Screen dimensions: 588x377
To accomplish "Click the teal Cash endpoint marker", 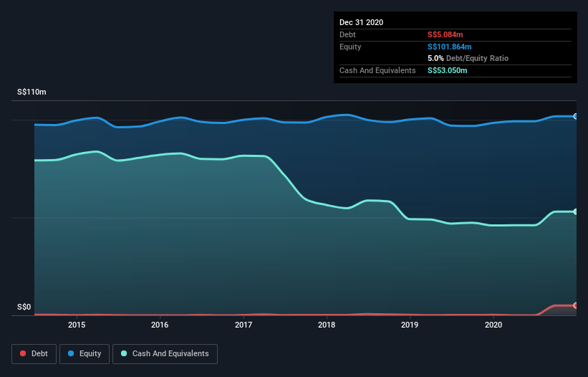I will (576, 211).
